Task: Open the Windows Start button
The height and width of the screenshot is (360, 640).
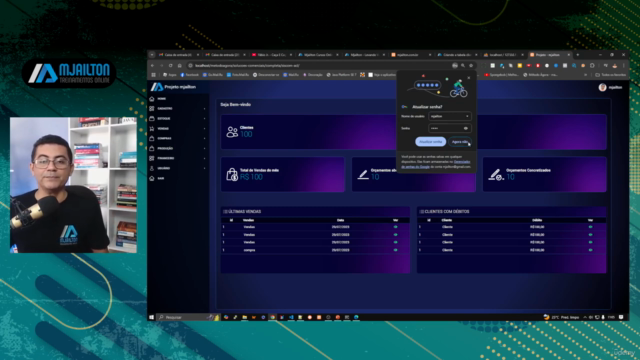Action: (152, 317)
